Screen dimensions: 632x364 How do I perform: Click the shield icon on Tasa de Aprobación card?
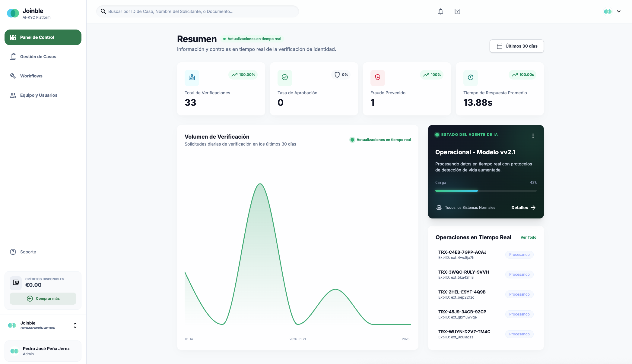pyautogui.click(x=337, y=74)
